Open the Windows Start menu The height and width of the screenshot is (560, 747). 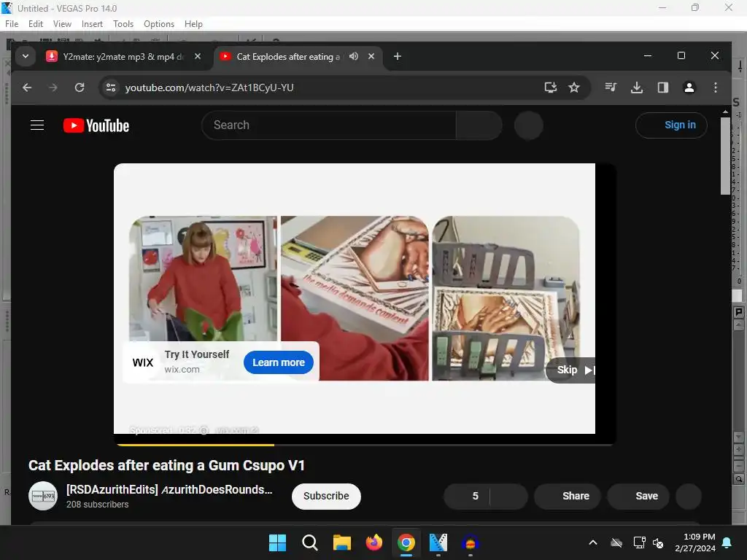(x=277, y=542)
